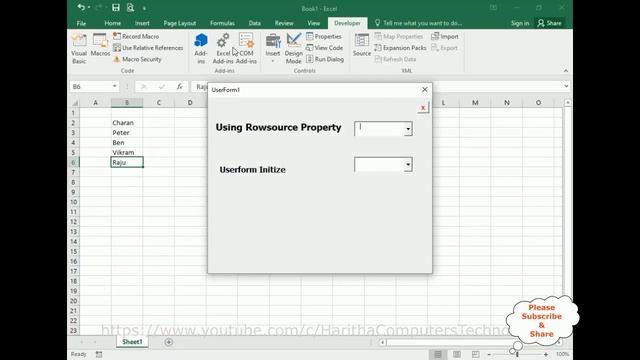Open COM Add-ins manager
The width and height of the screenshot is (640, 360).
[x=246, y=49]
